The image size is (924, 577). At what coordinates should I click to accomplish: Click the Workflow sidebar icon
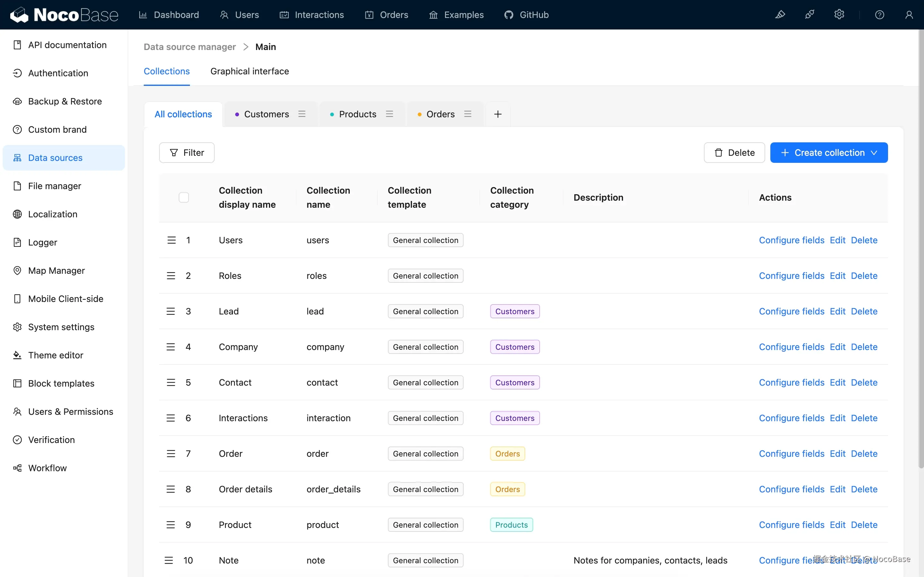point(17,468)
